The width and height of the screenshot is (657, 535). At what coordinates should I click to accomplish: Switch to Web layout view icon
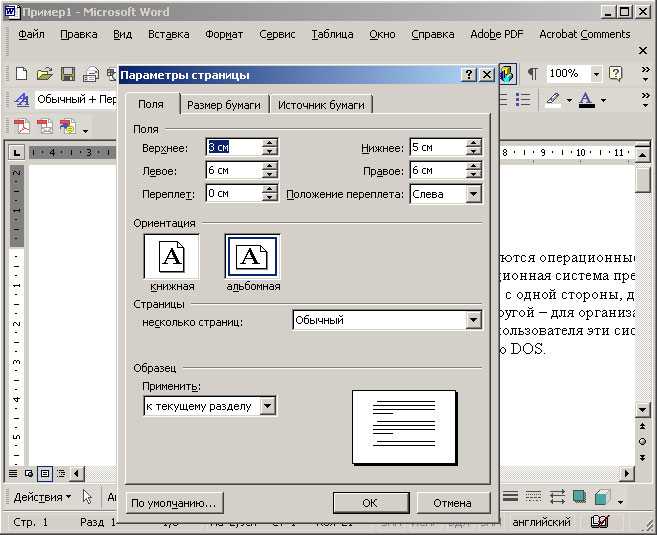(x=28, y=473)
